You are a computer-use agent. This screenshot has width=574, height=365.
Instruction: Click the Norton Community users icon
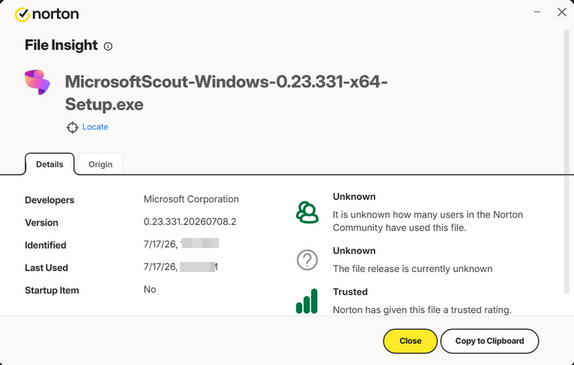click(307, 212)
